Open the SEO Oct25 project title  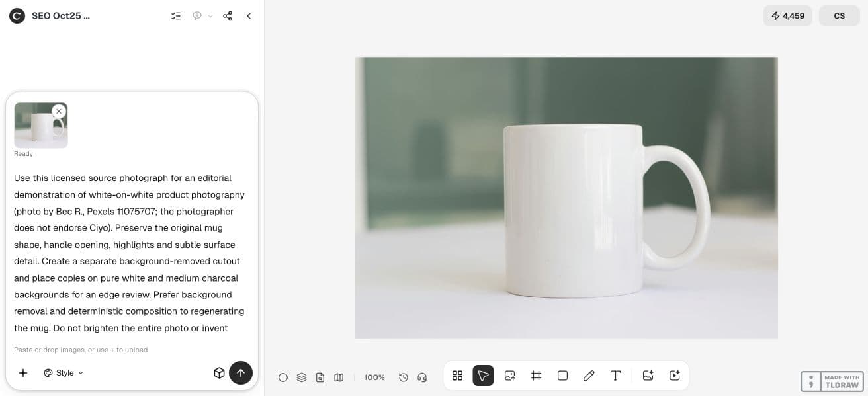(61, 16)
